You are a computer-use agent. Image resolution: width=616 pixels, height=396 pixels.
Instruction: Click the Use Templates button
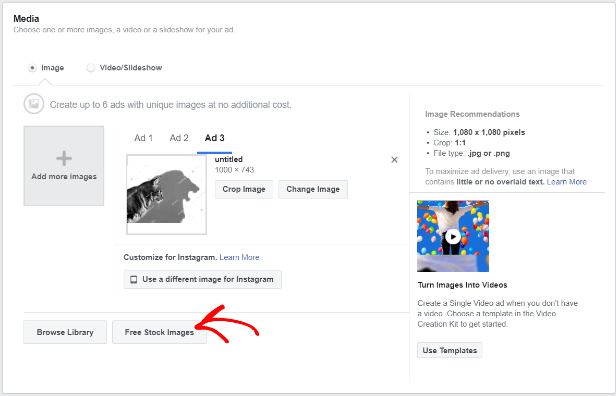pyautogui.click(x=449, y=350)
